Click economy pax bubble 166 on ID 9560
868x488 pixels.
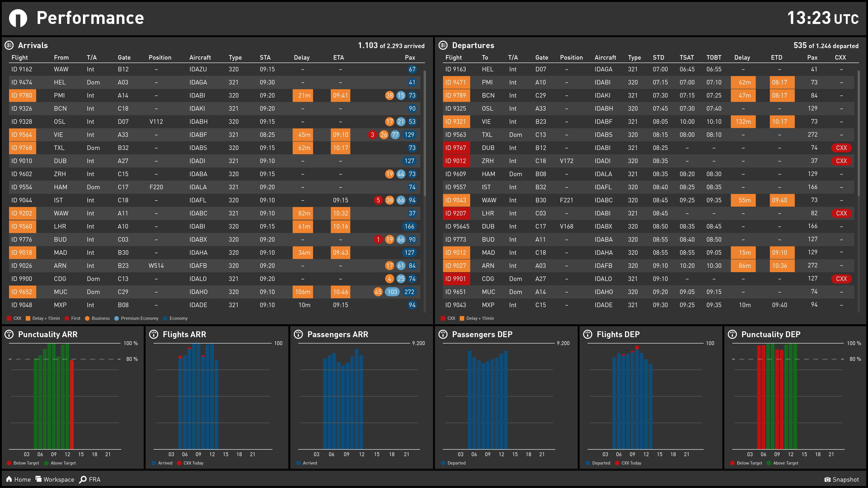tap(409, 226)
